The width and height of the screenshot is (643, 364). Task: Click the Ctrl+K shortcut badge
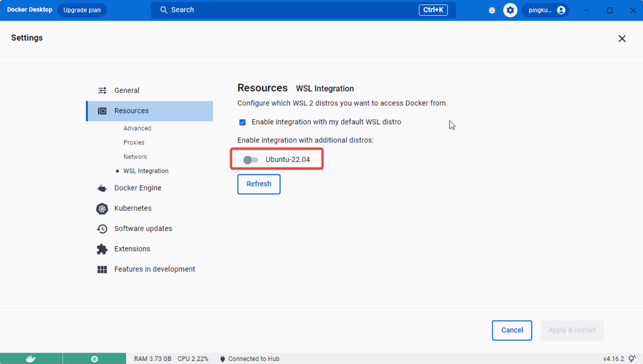coord(433,10)
